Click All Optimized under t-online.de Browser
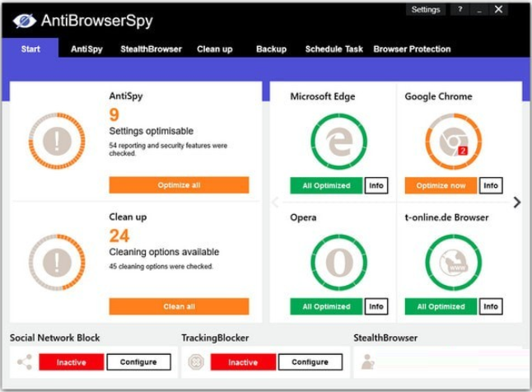Image resolution: width=532 pixels, height=392 pixels. (441, 306)
